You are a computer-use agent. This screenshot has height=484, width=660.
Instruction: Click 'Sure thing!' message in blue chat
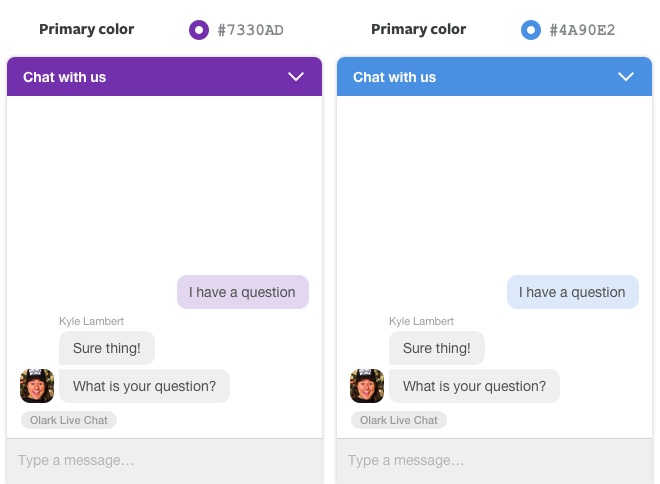coord(437,348)
